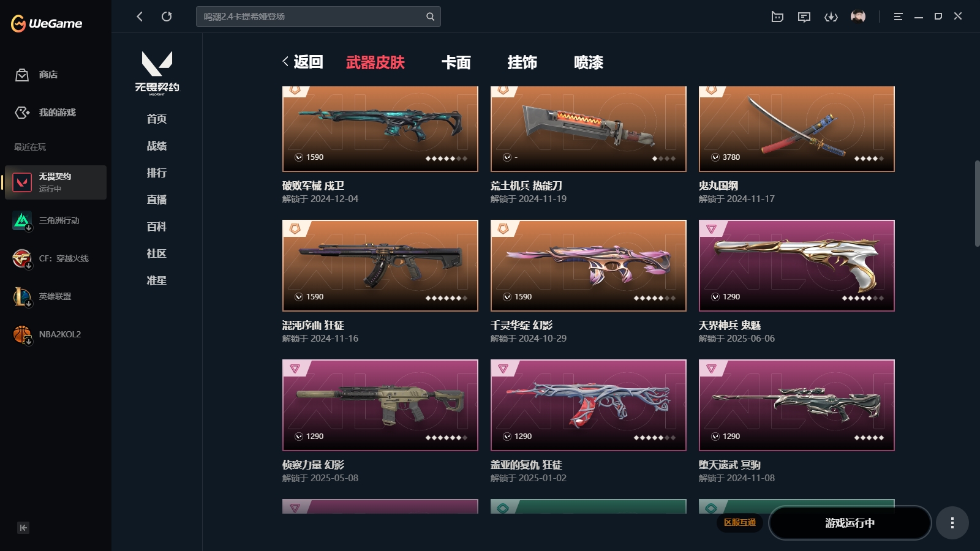The image size is (980, 551).
Task: Switch to the 挂饰 tab
Action: pos(522,62)
